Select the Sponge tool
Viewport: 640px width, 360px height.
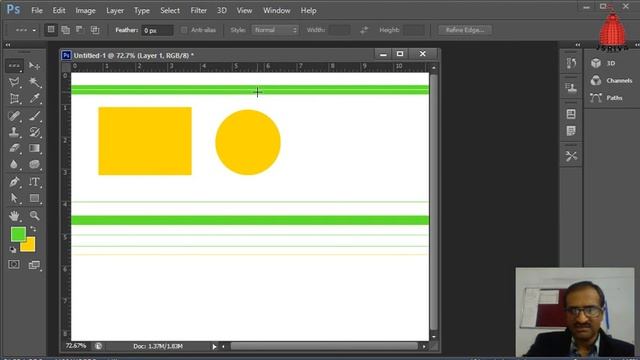click(x=34, y=164)
